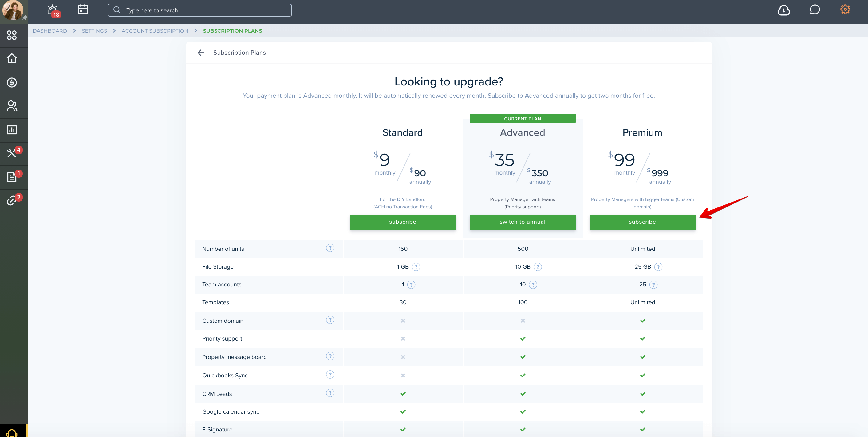The height and width of the screenshot is (437, 868).
Task: Open the properties house icon in sidebar
Action: tap(12, 59)
